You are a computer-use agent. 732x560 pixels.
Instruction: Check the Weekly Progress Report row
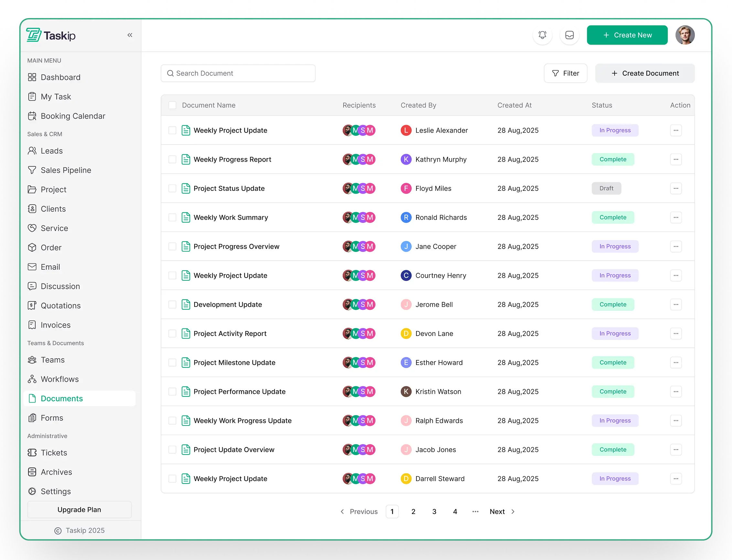click(x=172, y=159)
